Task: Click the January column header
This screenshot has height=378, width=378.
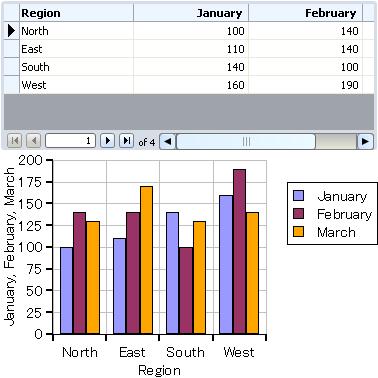Action: [x=191, y=13]
